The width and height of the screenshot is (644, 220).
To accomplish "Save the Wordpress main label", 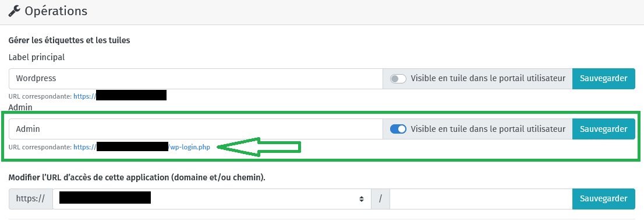I will click(603, 78).
